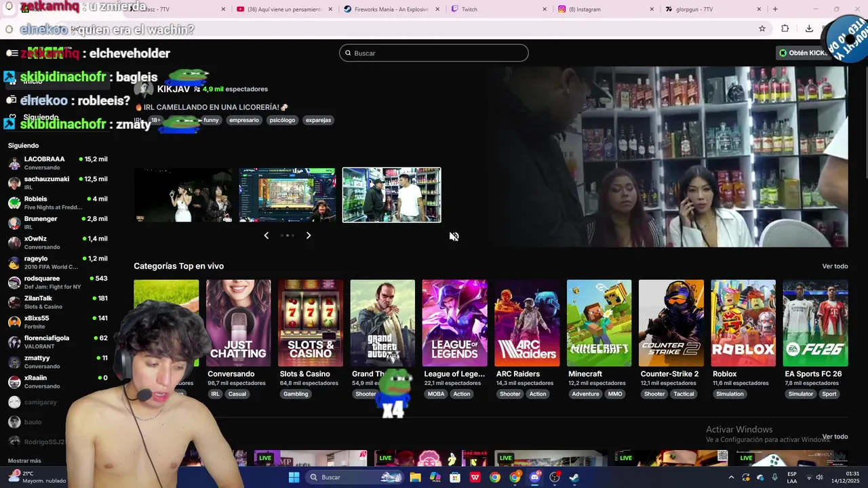Click the Gambling tag under Slots & Casino
The width and height of the screenshot is (868, 488).
(x=296, y=394)
